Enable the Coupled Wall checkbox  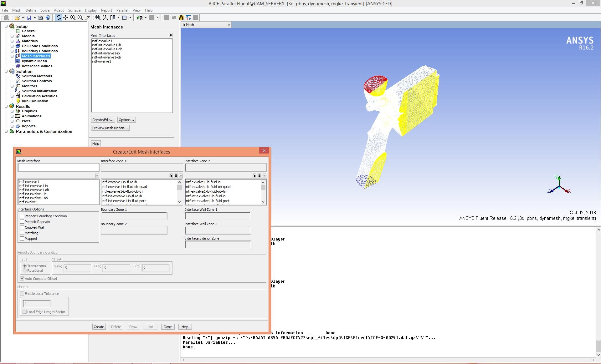pos(22,227)
